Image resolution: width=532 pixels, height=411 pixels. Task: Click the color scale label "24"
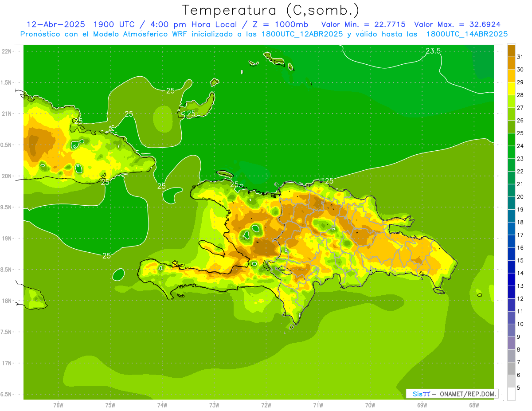520,146
